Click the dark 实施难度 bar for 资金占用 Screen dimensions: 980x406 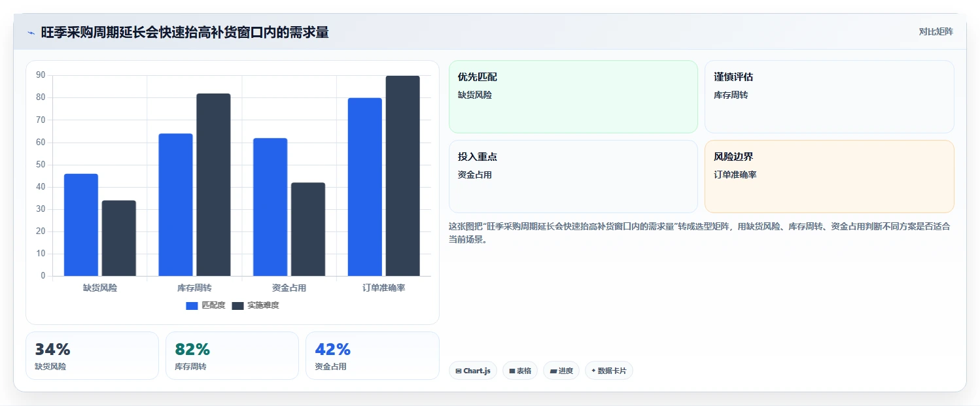[308, 229]
